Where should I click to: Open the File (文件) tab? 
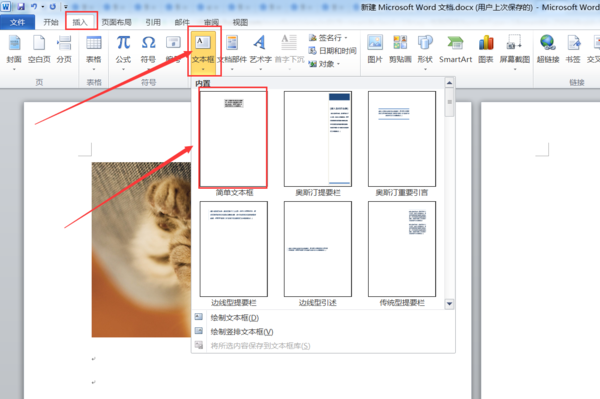click(17, 22)
